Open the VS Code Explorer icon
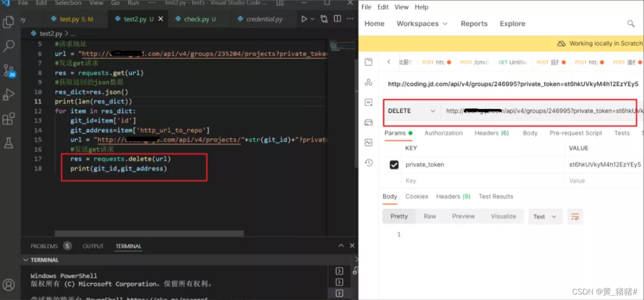 click(x=9, y=22)
